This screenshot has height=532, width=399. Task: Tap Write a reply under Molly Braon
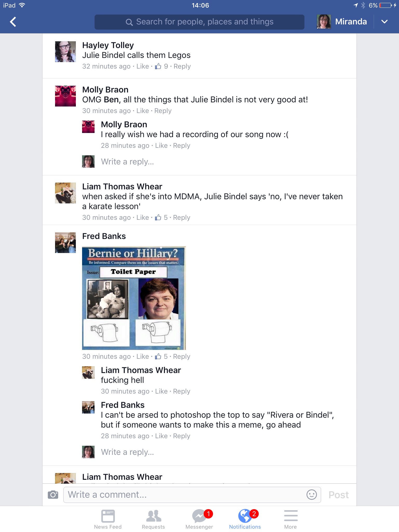pos(127,162)
